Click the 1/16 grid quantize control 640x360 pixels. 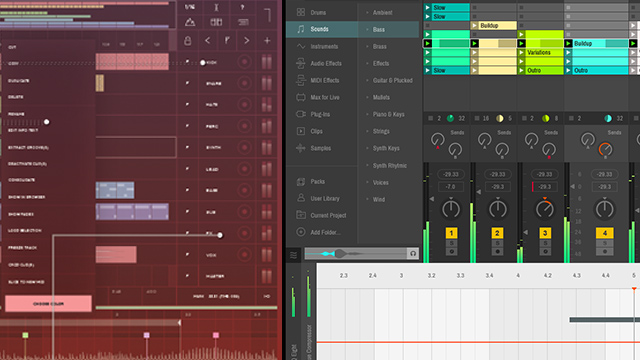click(190, 7)
